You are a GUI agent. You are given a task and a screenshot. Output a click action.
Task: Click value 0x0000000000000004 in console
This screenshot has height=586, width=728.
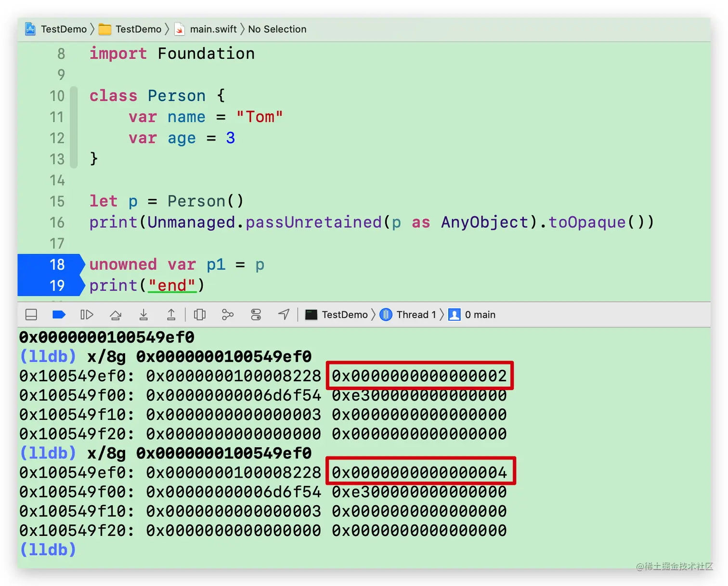click(419, 472)
